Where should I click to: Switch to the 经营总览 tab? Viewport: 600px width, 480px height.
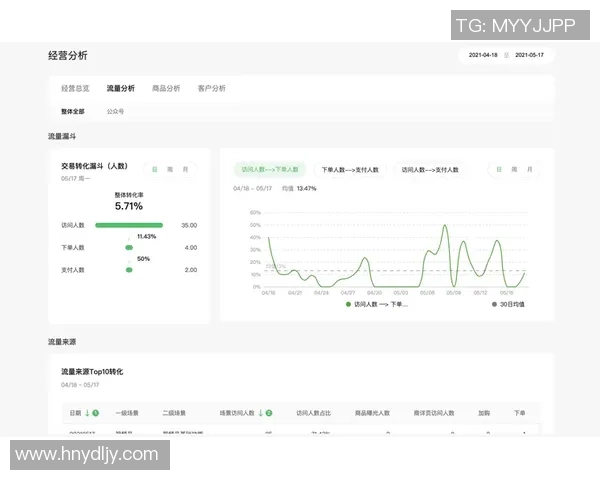tap(75, 89)
